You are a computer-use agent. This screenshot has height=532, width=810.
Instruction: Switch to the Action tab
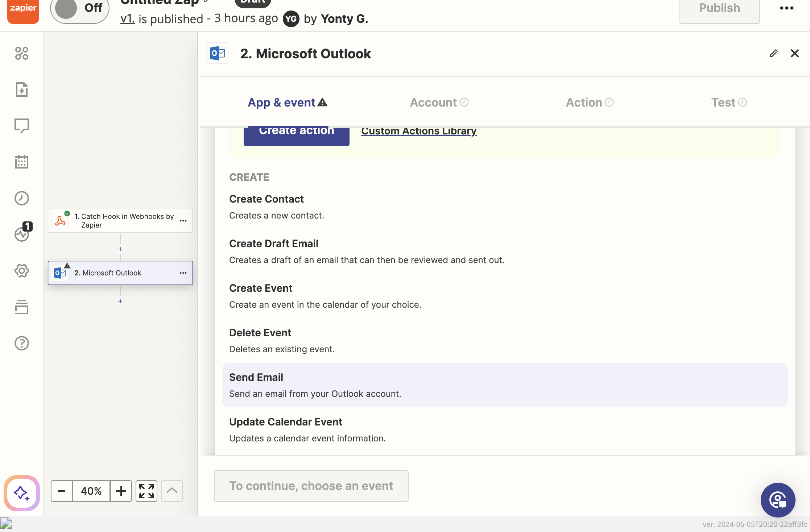pos(590,103)
